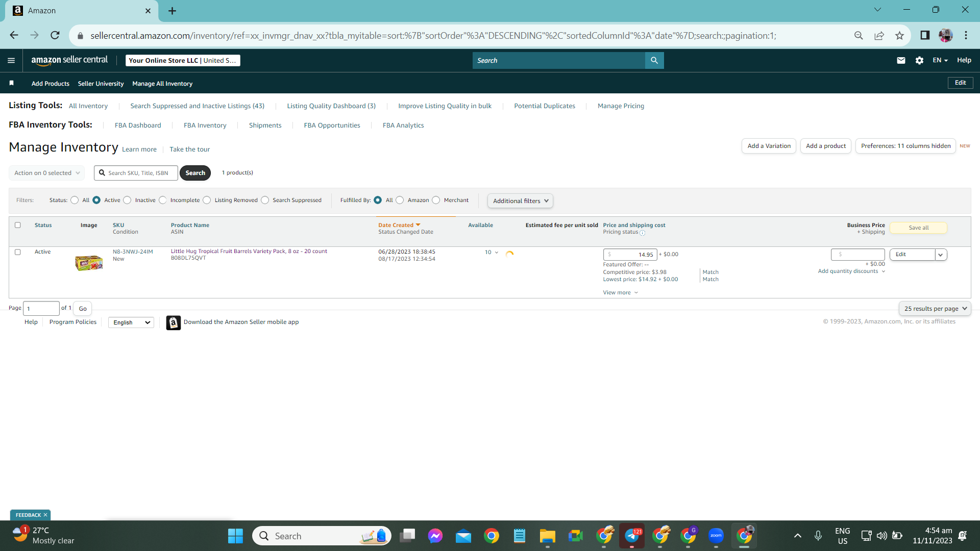Open Manage All Inventory
This screenshot has width=980, height=551.
[x=162, y=84]
